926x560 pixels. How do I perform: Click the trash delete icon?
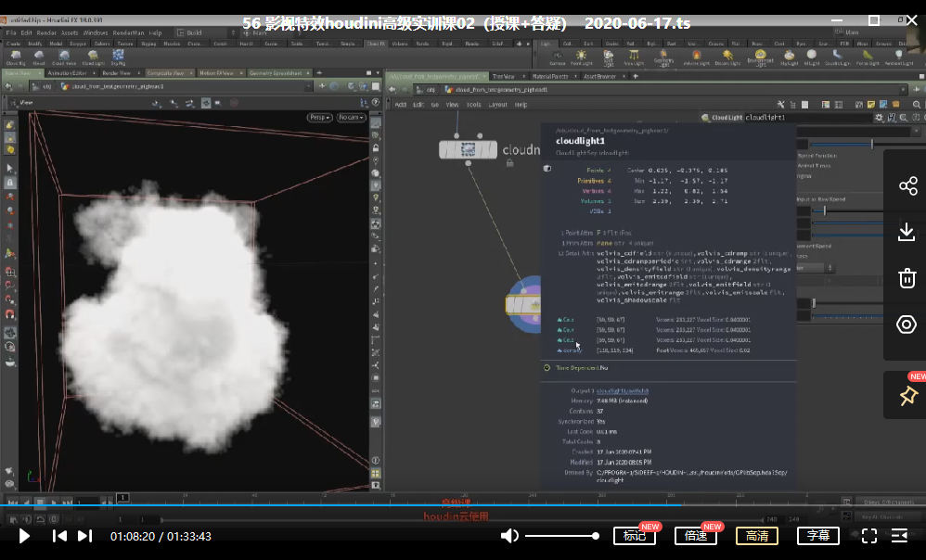(907, 278)
